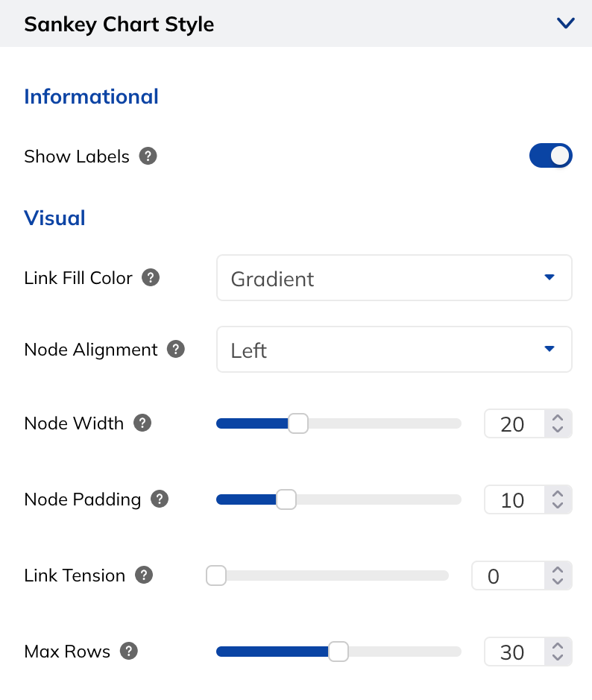
Task: Increase Link Tension with up stepper arrow
Action: (x=558, y=570)
